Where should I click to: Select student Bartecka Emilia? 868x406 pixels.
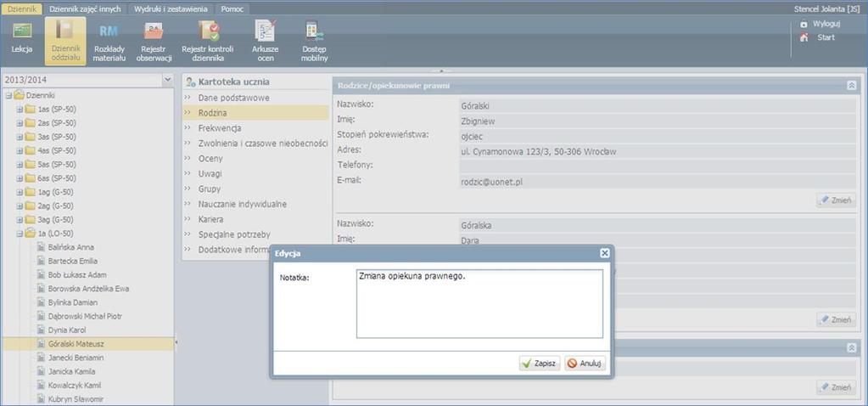pyautogui.click(x=71, y=261)
